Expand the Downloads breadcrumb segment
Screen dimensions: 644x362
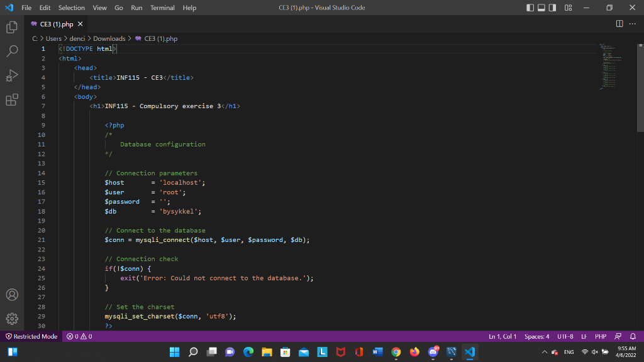point(109,38)
